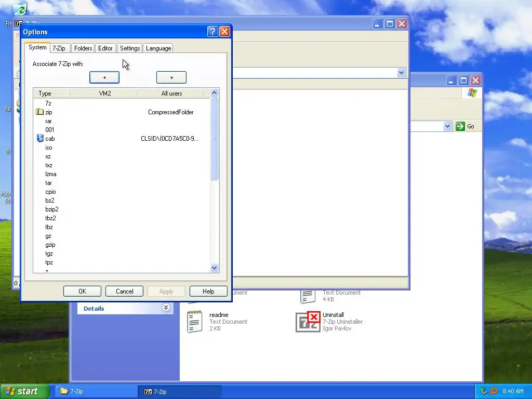Confirm options with the OK button
The height and width of the screenshot is (399, 532).
(x=82, y=291)
